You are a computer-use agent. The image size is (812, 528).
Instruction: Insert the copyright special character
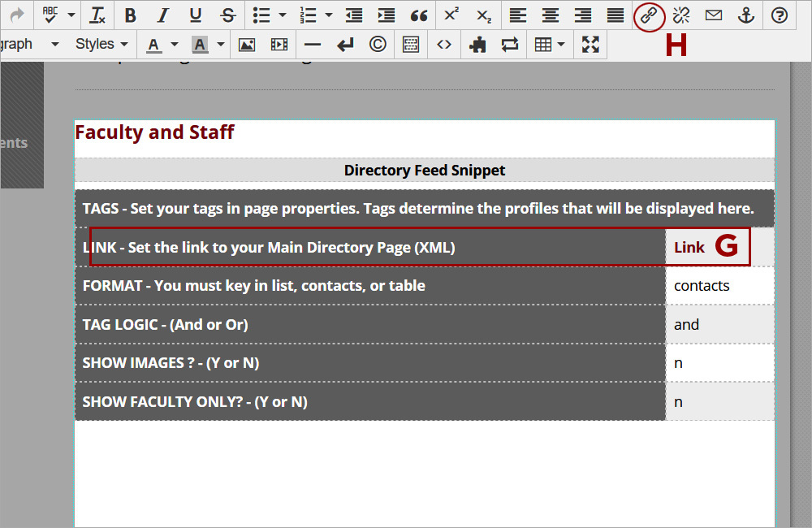(378, 44)
